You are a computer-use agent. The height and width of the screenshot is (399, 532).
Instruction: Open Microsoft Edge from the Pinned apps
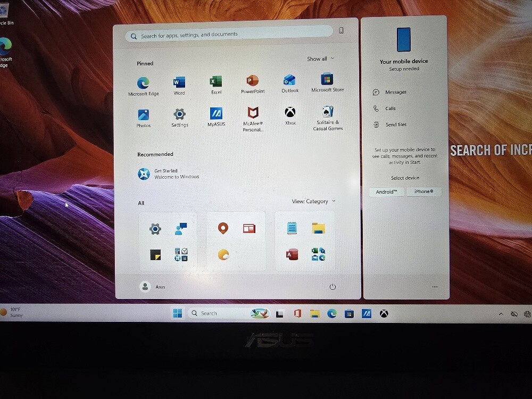click(x=143, y=86)
